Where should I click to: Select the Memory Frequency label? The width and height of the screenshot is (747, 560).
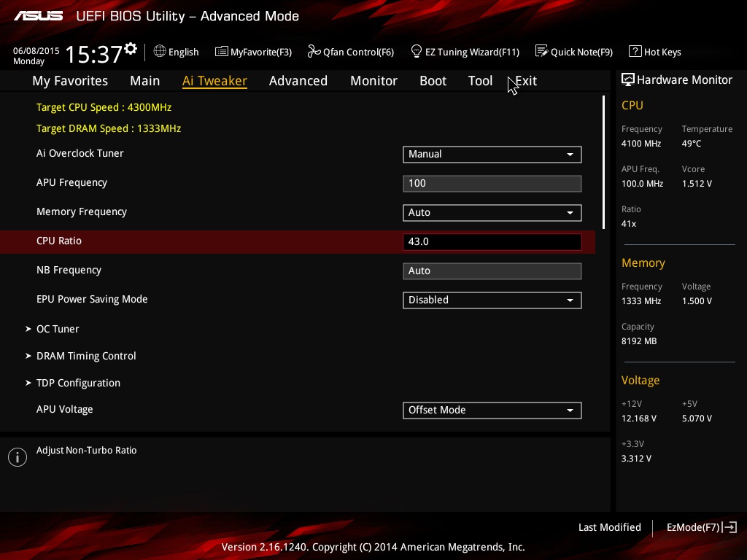pos(82,212)
